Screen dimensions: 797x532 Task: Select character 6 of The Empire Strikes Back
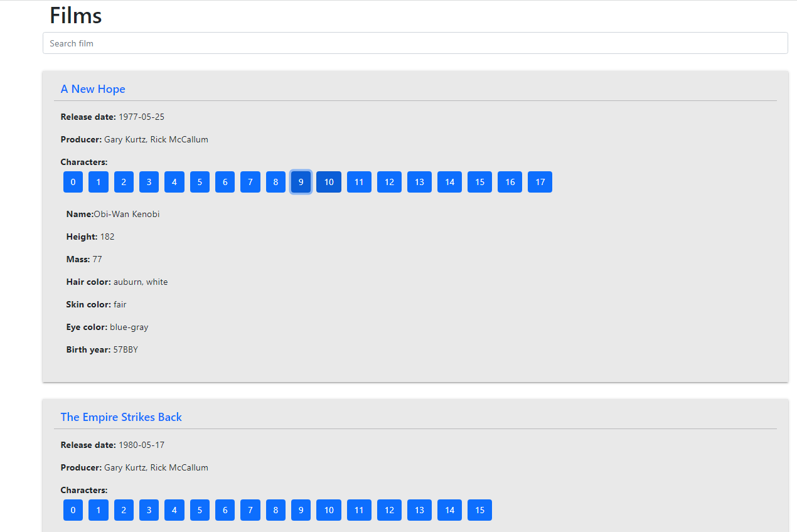click(225, 510)
